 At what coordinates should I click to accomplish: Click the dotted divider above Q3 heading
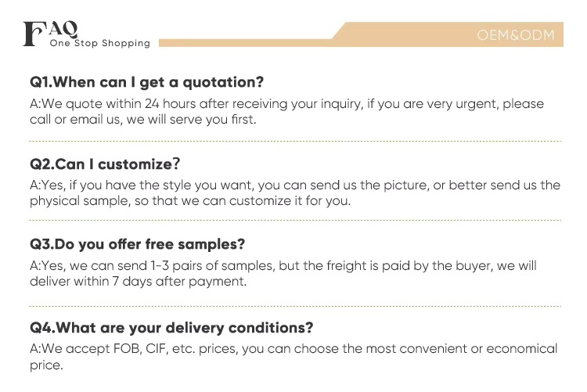[x=295, y=222]
